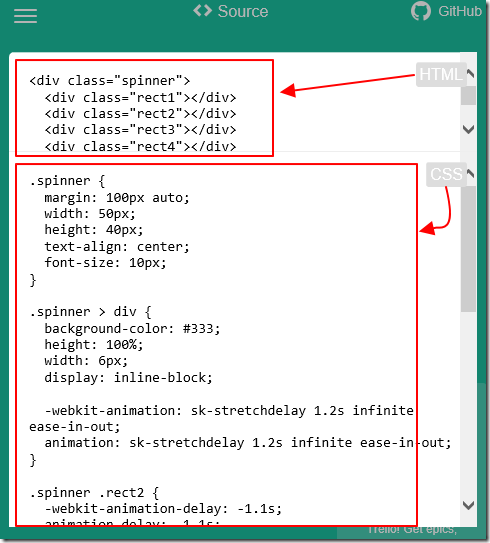Click the rect3 div code line

(x=140, y=130)
